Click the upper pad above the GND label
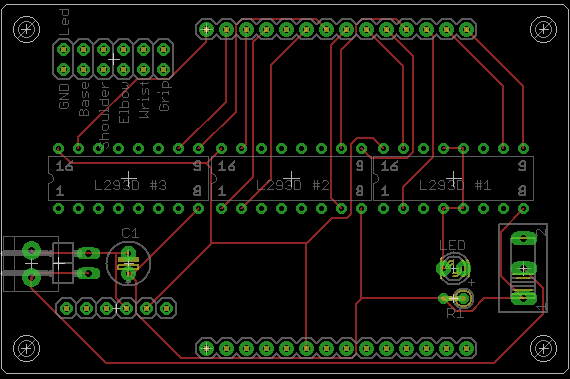570x379 pixels. (x=64, y=49)
